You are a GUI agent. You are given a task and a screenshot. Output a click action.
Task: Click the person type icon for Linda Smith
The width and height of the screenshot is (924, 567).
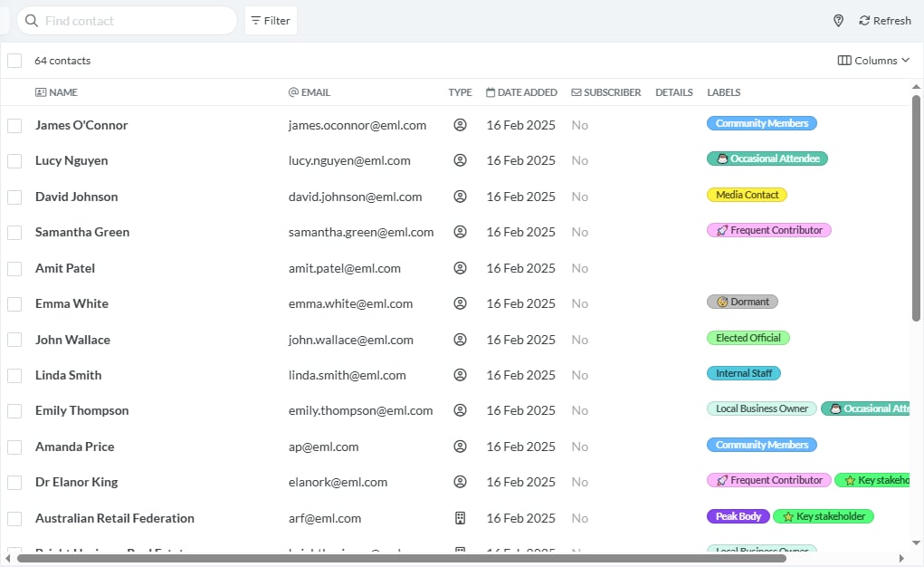[x=461, y=375]
